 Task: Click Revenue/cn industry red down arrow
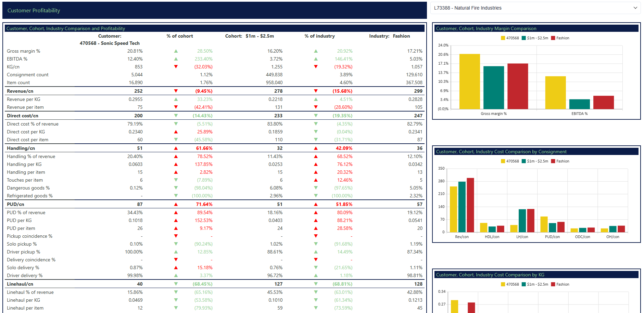click(316, 91)
